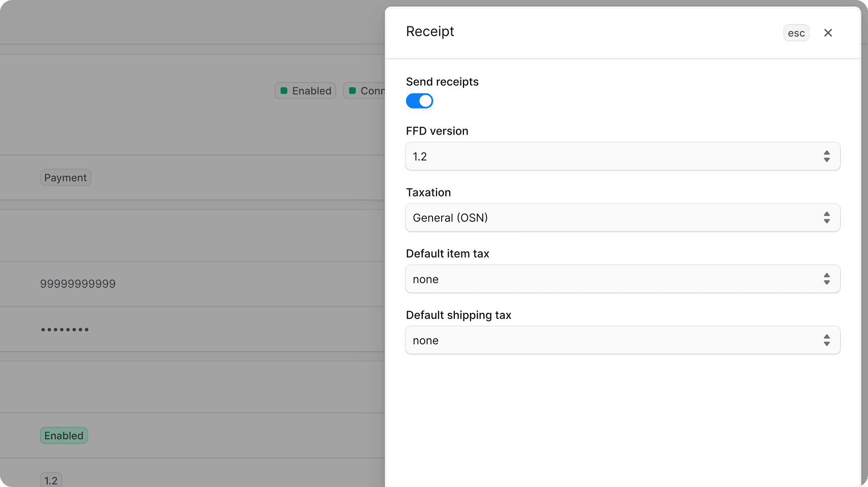
Task: Open the Default shipping tax dropdown
Action: [x=623, y=340]
